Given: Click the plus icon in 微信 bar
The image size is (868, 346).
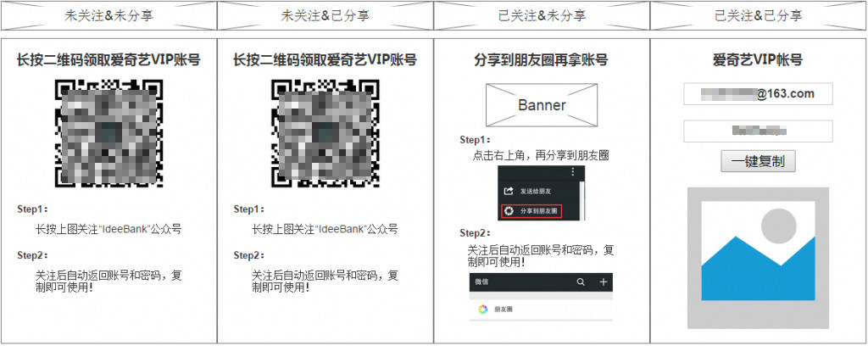Looking at the screenshot, I should pos(604,282).
